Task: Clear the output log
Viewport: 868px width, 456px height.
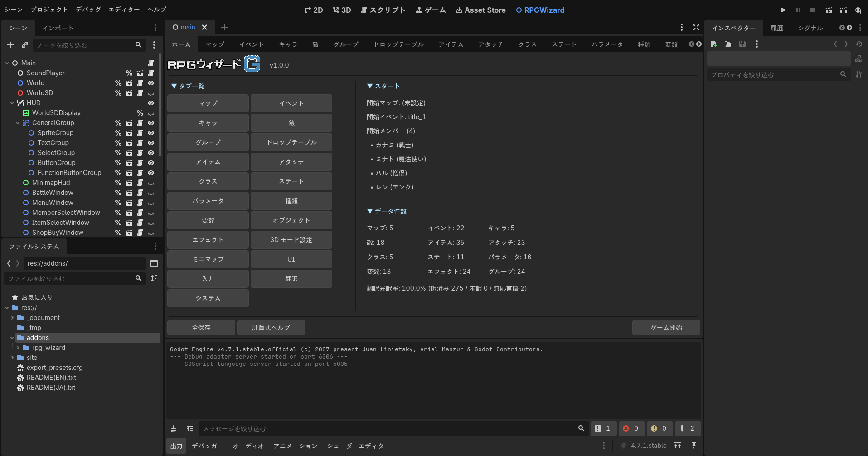Action: tap(174, 428)
